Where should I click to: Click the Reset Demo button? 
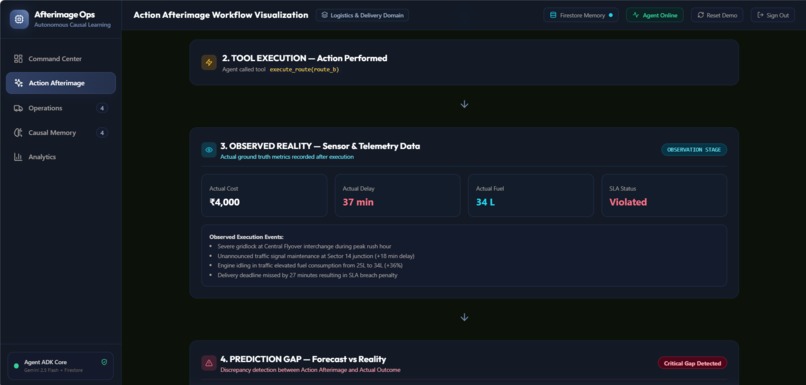click(x=717, y=15)
